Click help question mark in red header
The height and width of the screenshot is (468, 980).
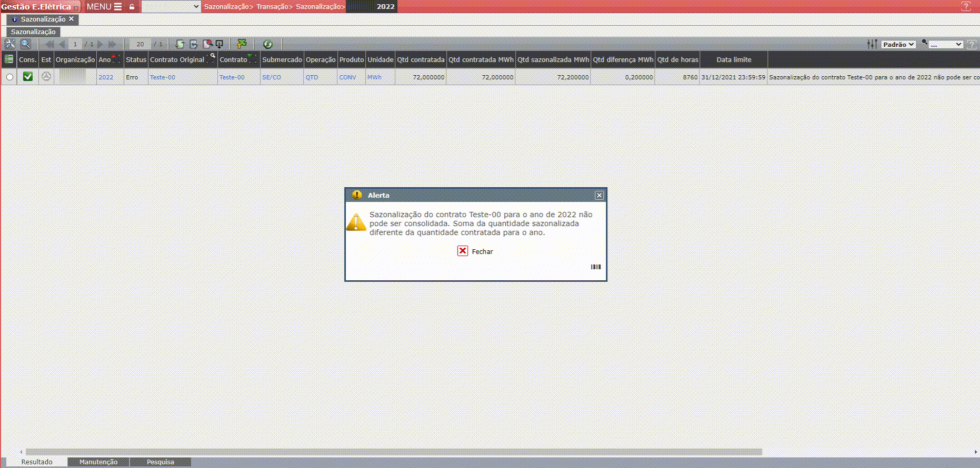tap(966, 7)
